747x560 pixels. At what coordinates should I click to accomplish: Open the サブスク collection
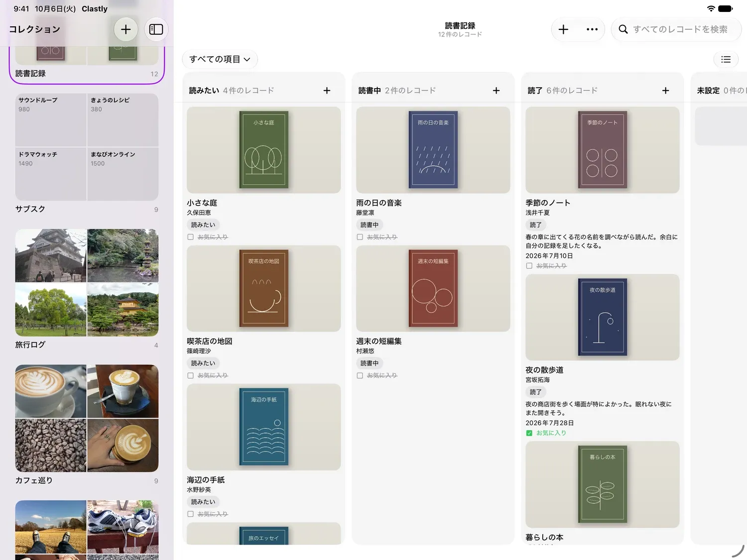87,153
